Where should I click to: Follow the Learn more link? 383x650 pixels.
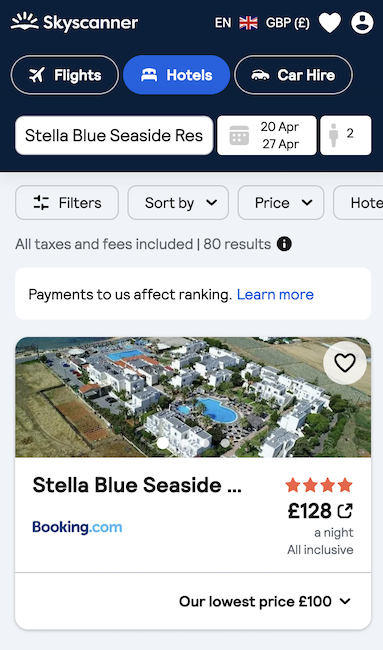[275, 294]
